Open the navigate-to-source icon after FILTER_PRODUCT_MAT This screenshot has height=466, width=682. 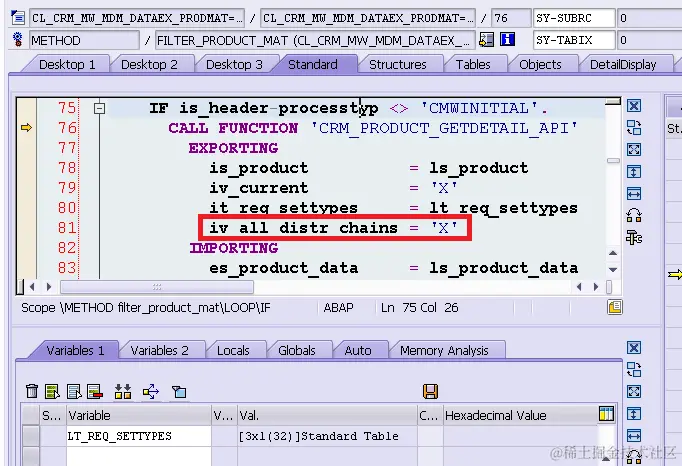point(486,40)
